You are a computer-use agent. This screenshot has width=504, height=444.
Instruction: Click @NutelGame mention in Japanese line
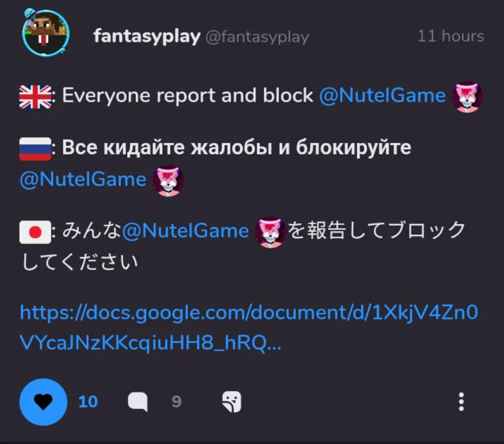(185, 231)
